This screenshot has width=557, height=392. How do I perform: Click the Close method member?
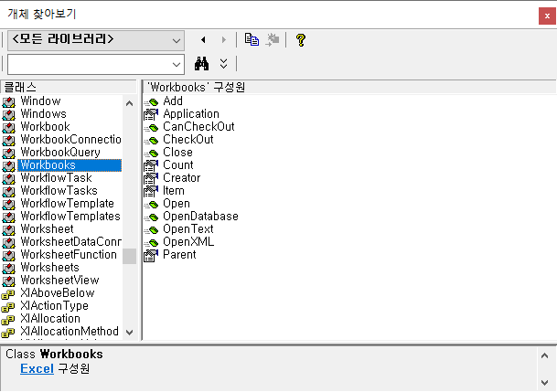tap(177, 153)
